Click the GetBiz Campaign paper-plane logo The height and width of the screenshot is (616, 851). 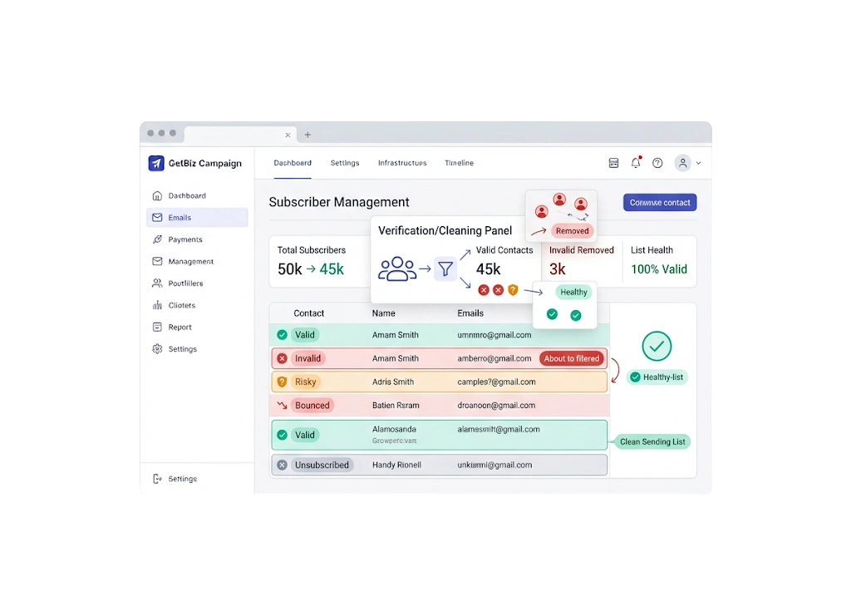[x=156, y=163]
